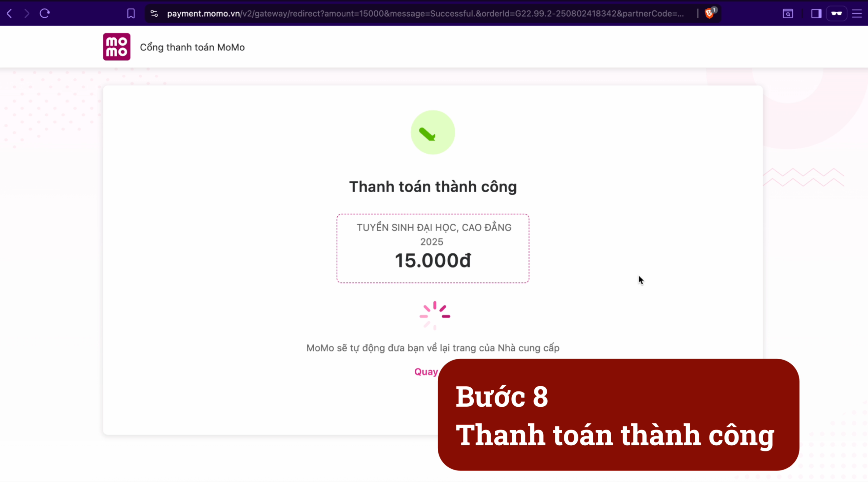Screen dimensions: 868x482
Task: Click the browser back arrow
Action: pyautogui.click(x=9, y=14)
